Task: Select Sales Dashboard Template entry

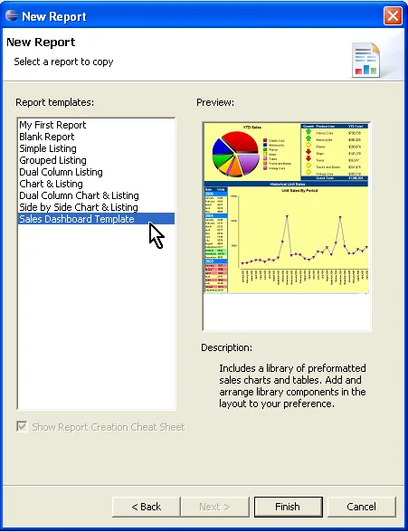Action: pyautogui.click(x=96, y=219)
